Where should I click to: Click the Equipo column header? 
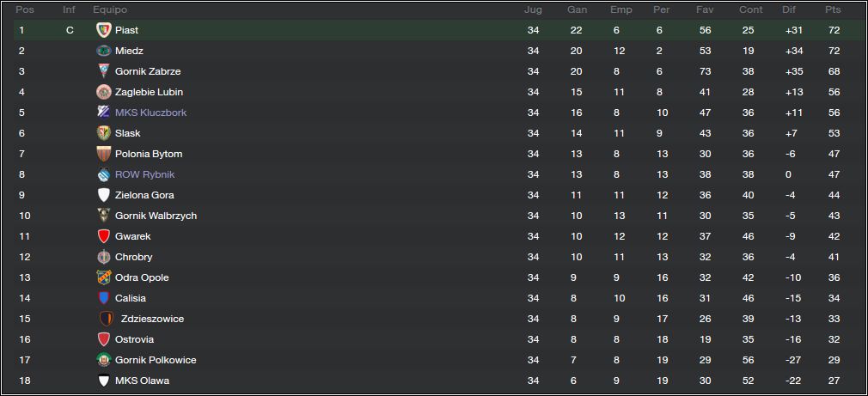pos(110,10)
